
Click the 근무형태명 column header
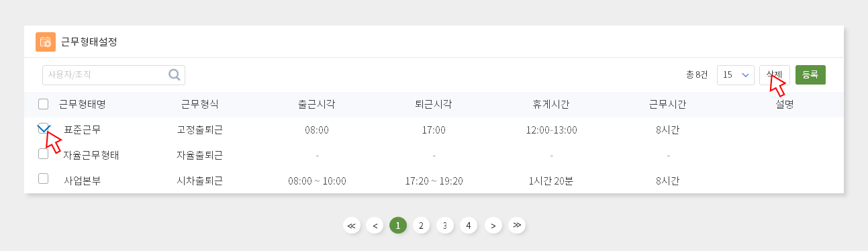(83, 104)
